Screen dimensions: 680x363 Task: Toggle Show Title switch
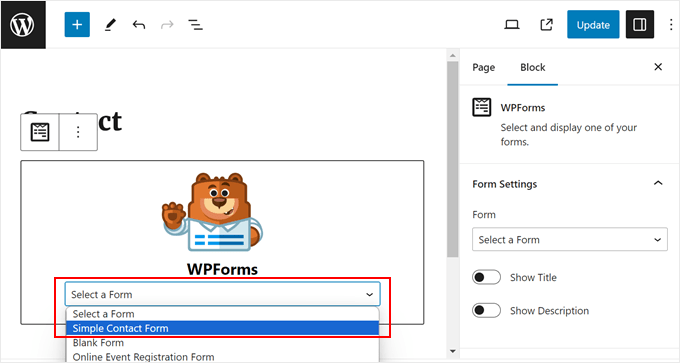point(486,277)
